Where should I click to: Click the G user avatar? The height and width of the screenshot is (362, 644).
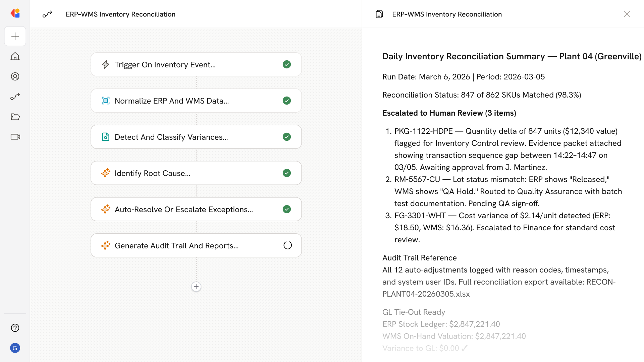click(15, 348)
